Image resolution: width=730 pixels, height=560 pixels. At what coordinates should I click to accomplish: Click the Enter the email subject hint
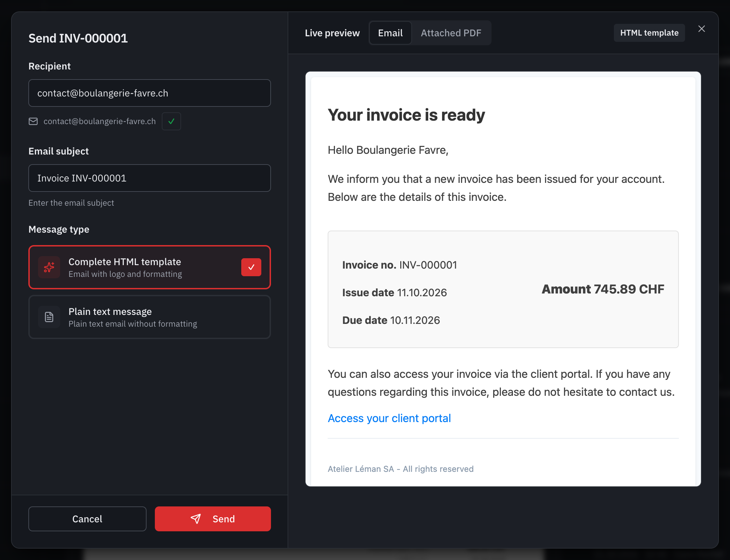coord(71,203)
